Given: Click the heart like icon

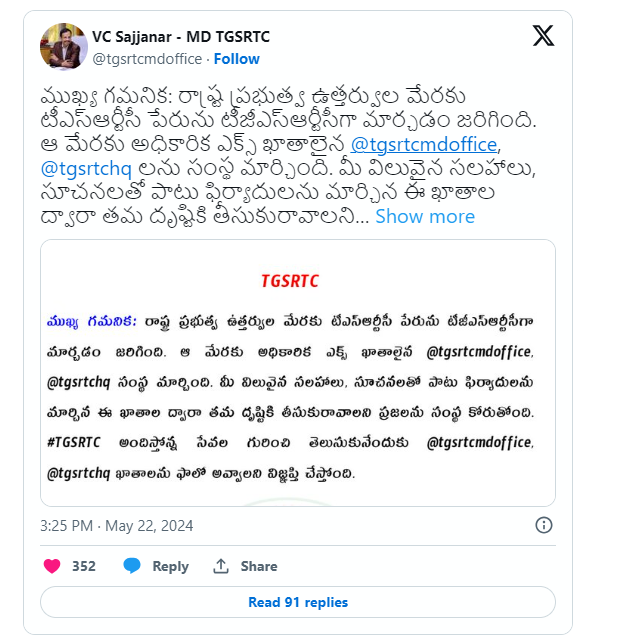Looking at the screenshot, I should [x=52, y=566].
